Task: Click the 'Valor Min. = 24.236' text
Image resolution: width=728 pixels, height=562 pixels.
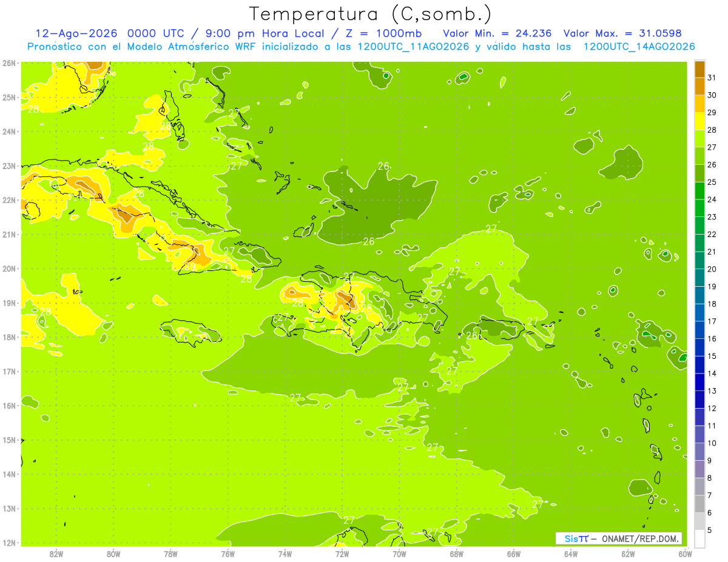Action: click(x=497, y=33)
